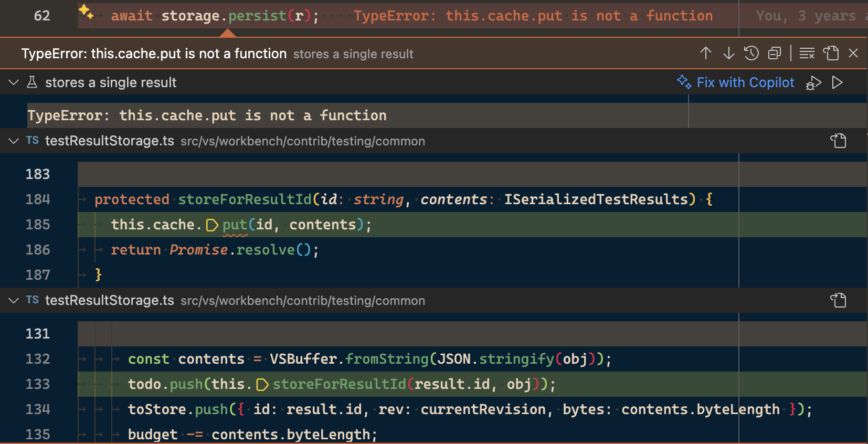Toggle test history in the peek view

(751, 53)
